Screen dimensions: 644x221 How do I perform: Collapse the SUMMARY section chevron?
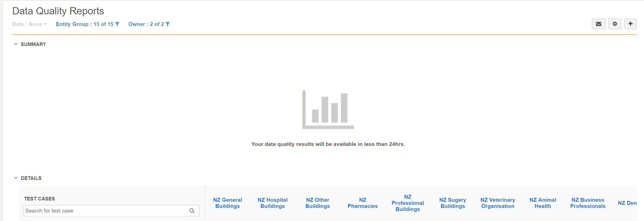(16, 44)
